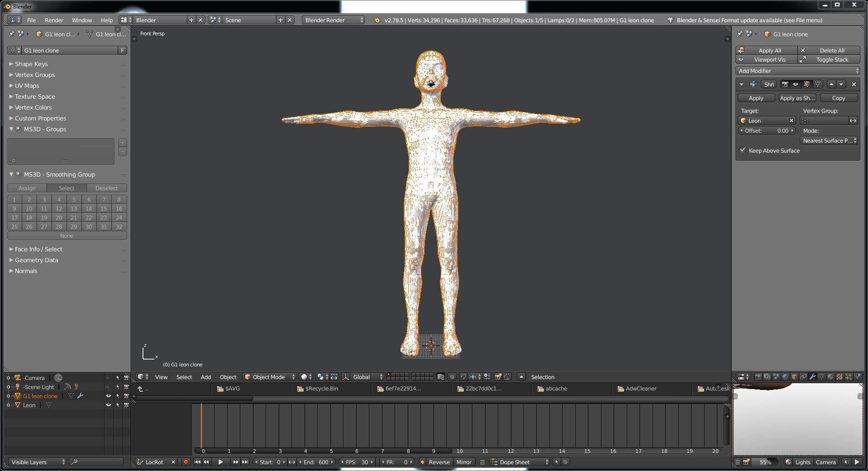The width and height of the screenshot is (868, 471).
Task: Open the Scene properties tab icon
Action: (776, 377)
